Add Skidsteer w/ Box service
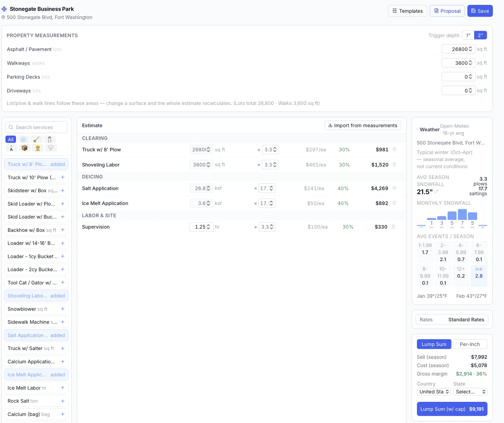 (62, 191)
